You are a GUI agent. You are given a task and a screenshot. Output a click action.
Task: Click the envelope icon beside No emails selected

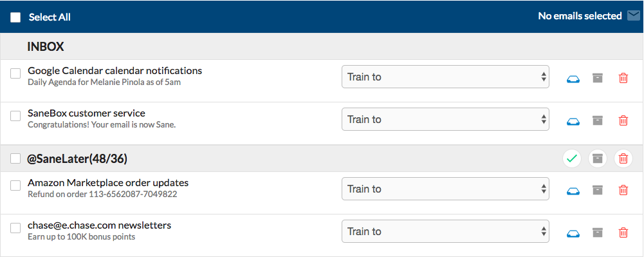coord(634,16)
